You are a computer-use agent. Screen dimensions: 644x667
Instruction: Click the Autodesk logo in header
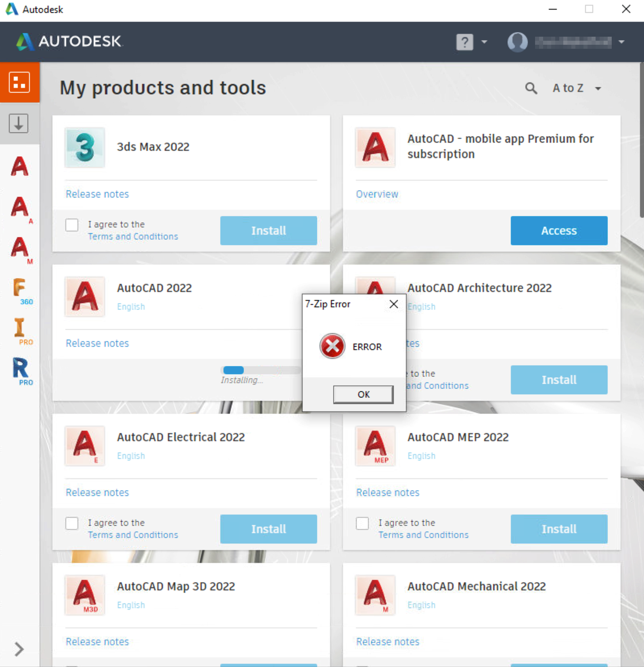(69, 41)
